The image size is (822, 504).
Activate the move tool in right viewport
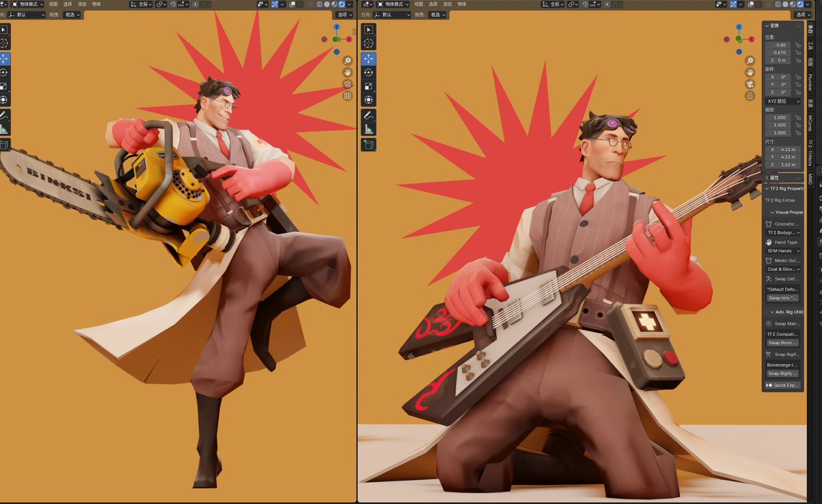[369, 59]
